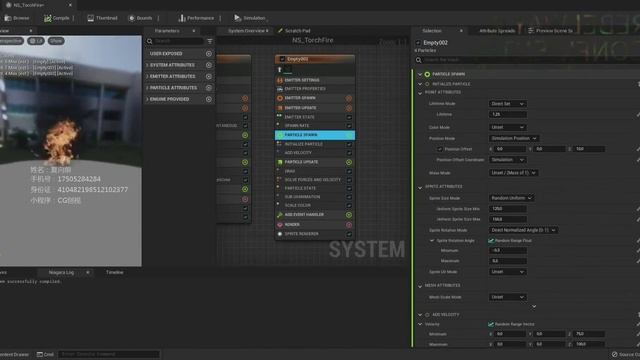Open the Niagara Log tab
Image resolution: width=640 pixels, height=360 pixels.
coord(61,273)
